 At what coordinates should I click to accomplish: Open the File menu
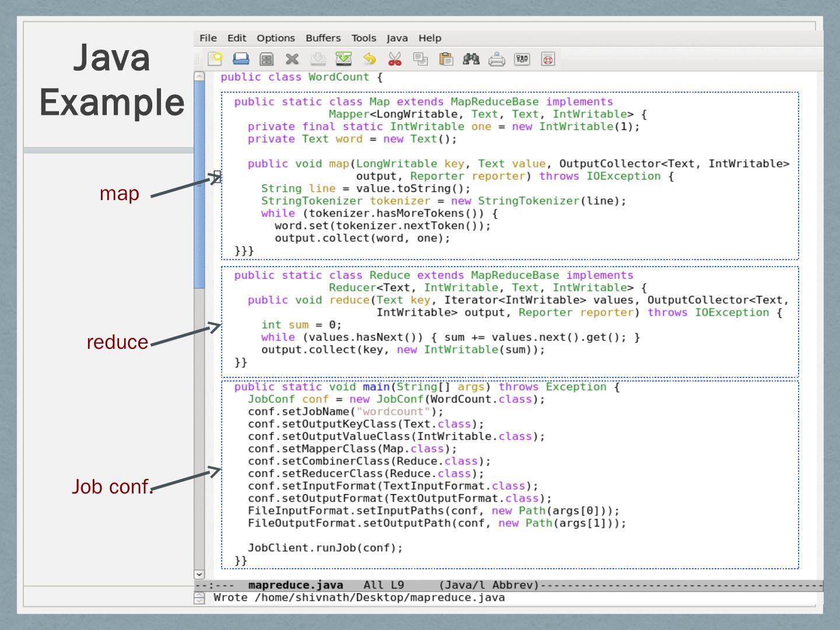tap(208, 38)
